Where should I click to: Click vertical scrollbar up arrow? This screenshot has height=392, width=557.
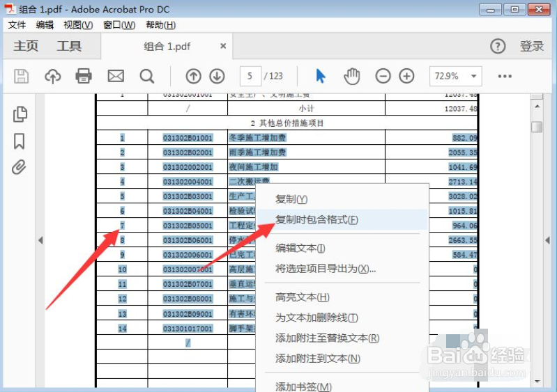[537, 106]
